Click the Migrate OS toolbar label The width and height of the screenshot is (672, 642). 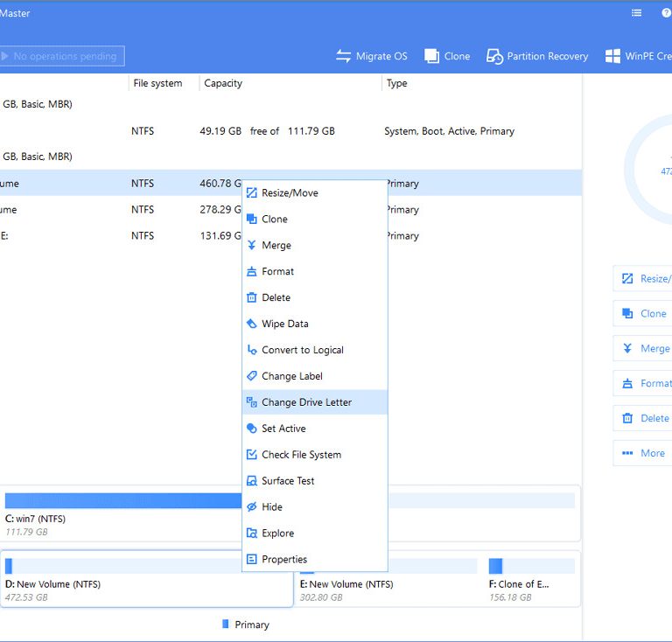(x=381, y=56)
